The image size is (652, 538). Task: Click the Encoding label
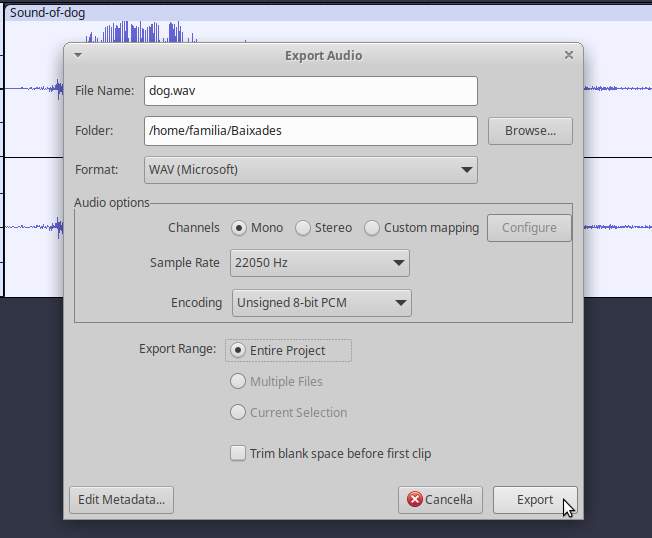click(197, 303)
